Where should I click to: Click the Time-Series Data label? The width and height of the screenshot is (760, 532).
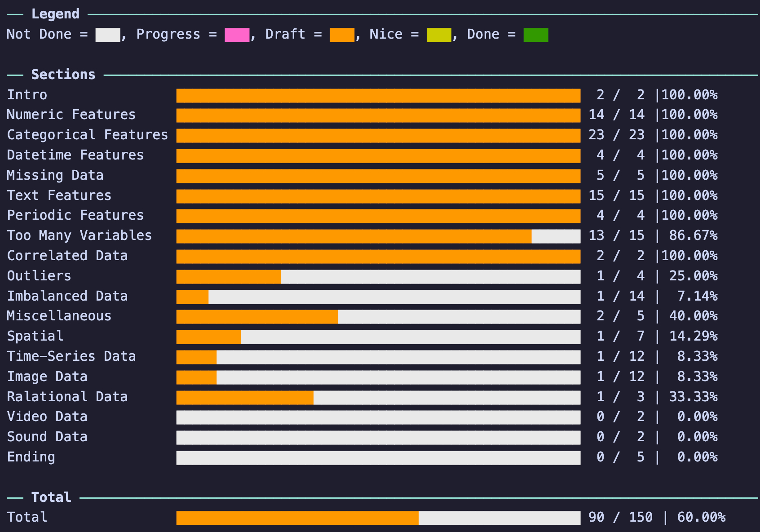(71, 356)
